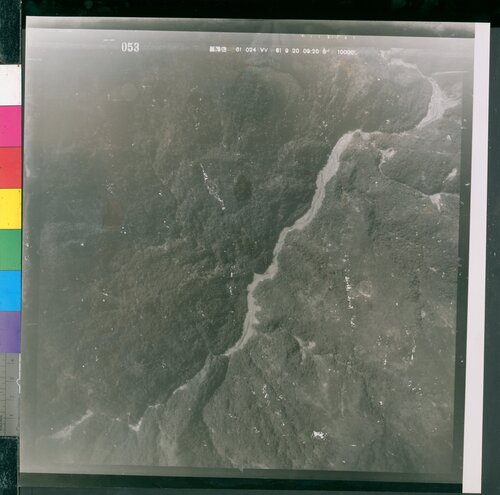The width and height of the screenshot is (500, 495).
Task: Click the red color calibration patch
Action: pyautogui.click(x=10, y=168)
